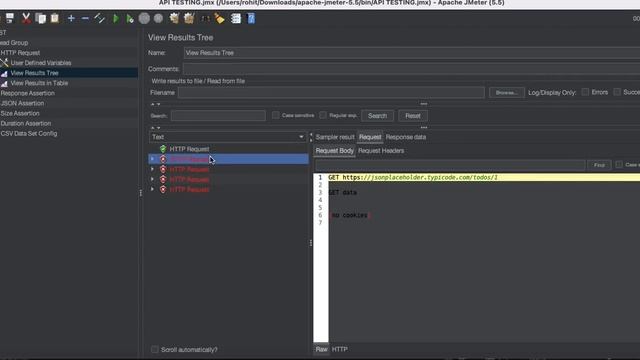Select View Results in Table node
Viewport: 640px width, 360px height.
click(x=39, y=83)
